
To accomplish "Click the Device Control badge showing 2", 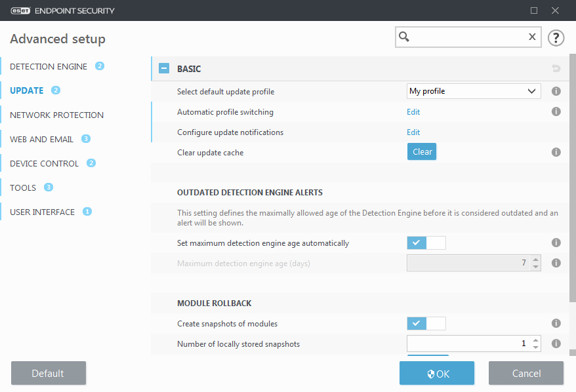I will (91, 163).
